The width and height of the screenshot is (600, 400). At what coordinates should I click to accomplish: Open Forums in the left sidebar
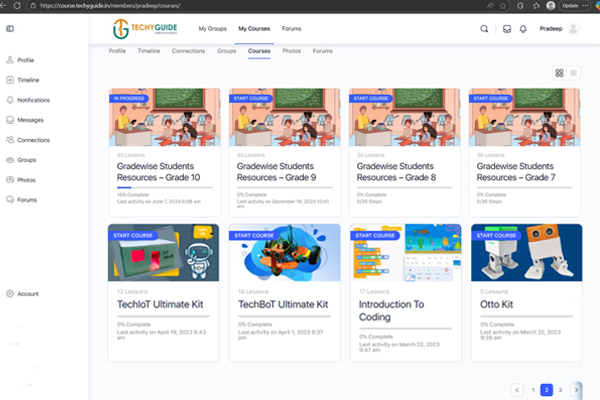click(22, 199)
